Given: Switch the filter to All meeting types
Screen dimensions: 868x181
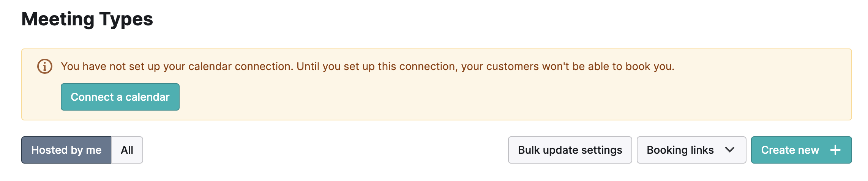Looking at the screenshot, I should (127, 150).
